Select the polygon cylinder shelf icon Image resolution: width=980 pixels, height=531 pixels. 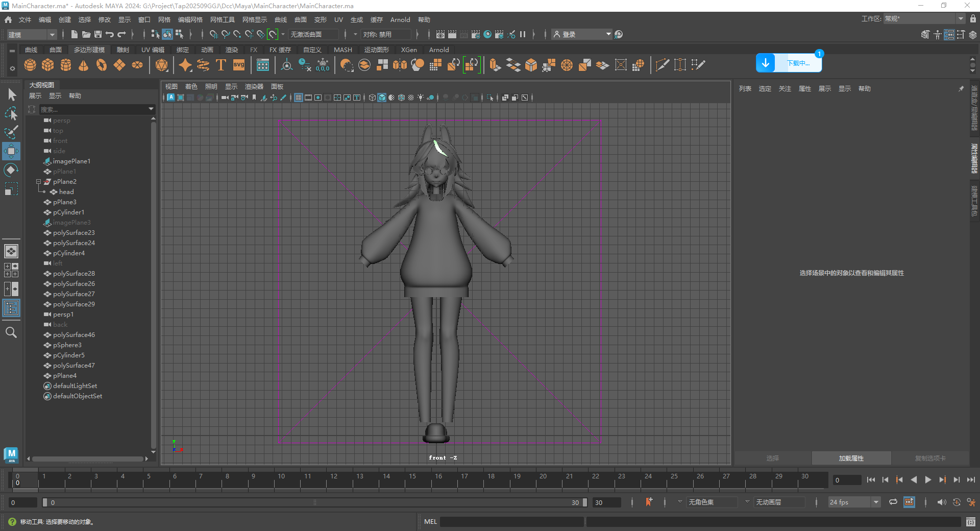[66, 65]
